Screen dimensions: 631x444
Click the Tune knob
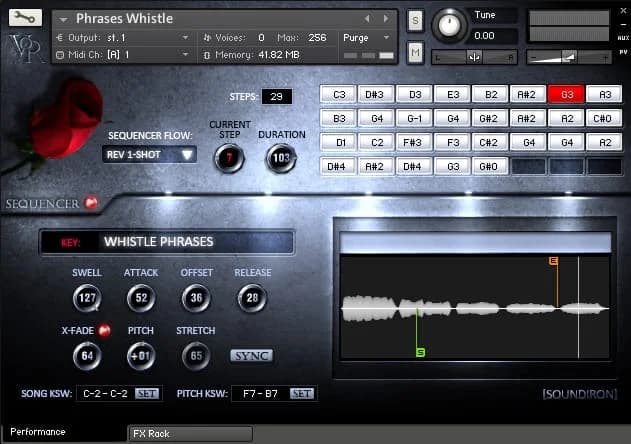click(x=451, y=24)
